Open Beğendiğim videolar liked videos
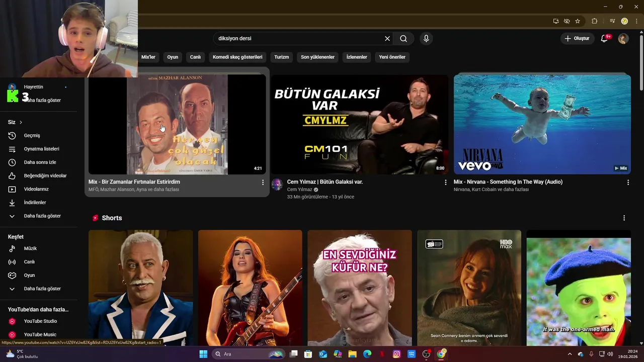644x362 pixels. coord(38,176)
